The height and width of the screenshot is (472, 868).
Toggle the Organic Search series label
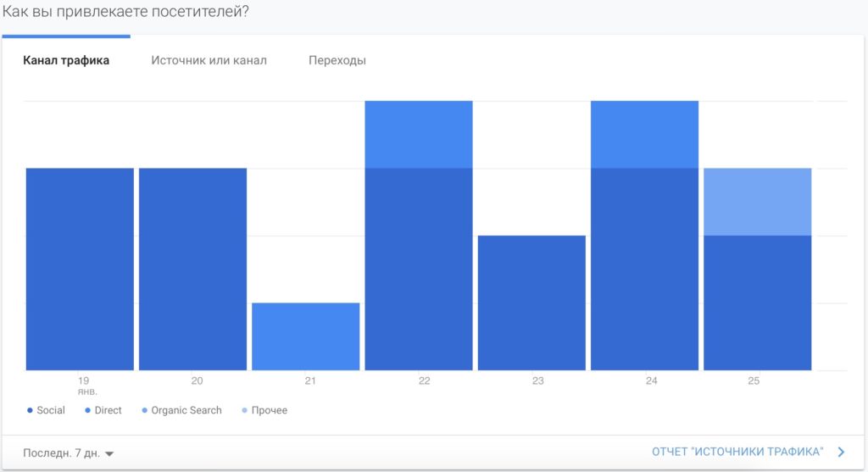[x=186, y=411]
